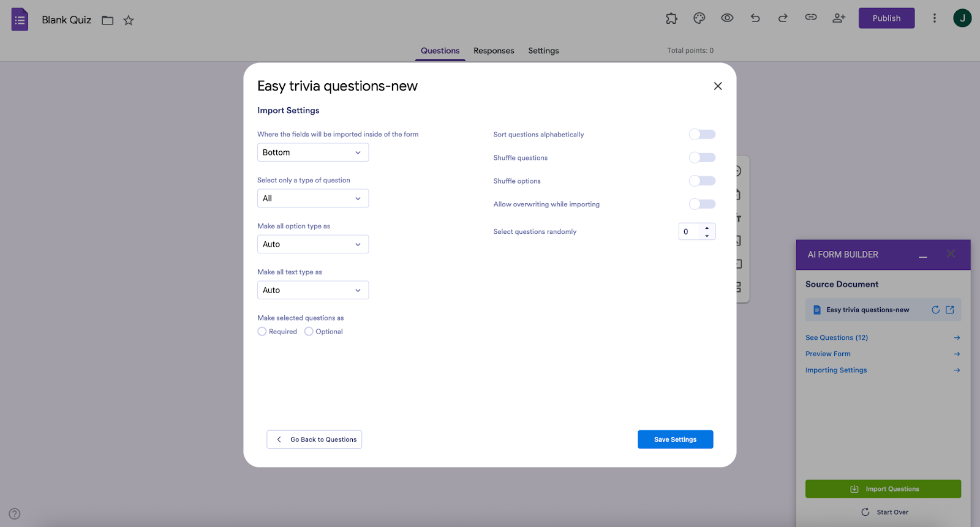Open the Preview Form link
Screen dimensions: 980x527
[x=827, y=354]
